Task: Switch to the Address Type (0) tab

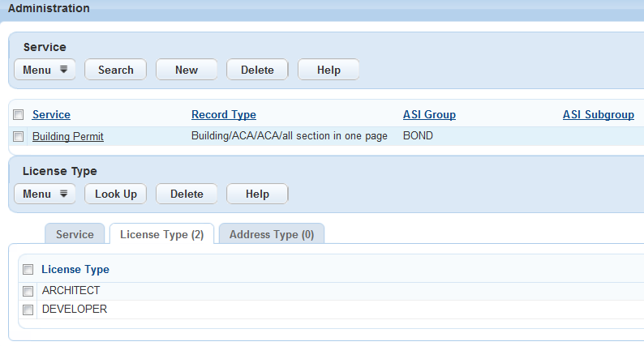Action: point(272,234)
